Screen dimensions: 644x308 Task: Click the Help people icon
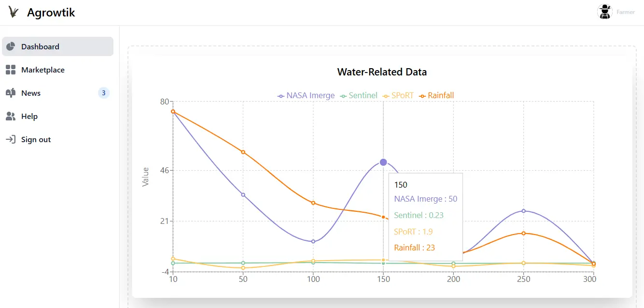pos(11,116)
